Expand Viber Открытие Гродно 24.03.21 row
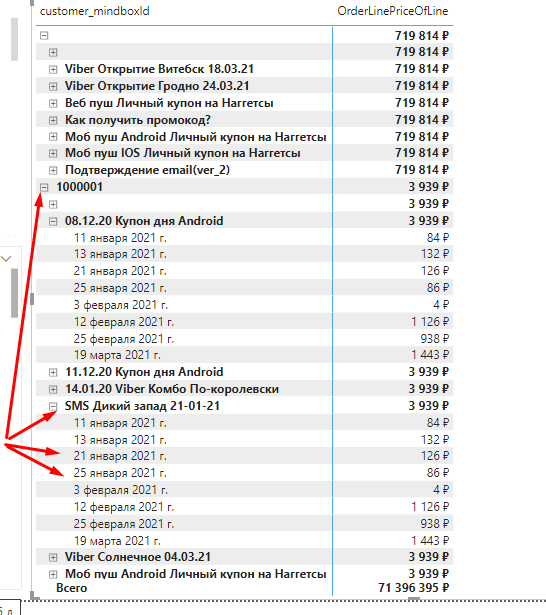Image resolution: width=546 pixels, height=615 pixels. pos(53,86)
